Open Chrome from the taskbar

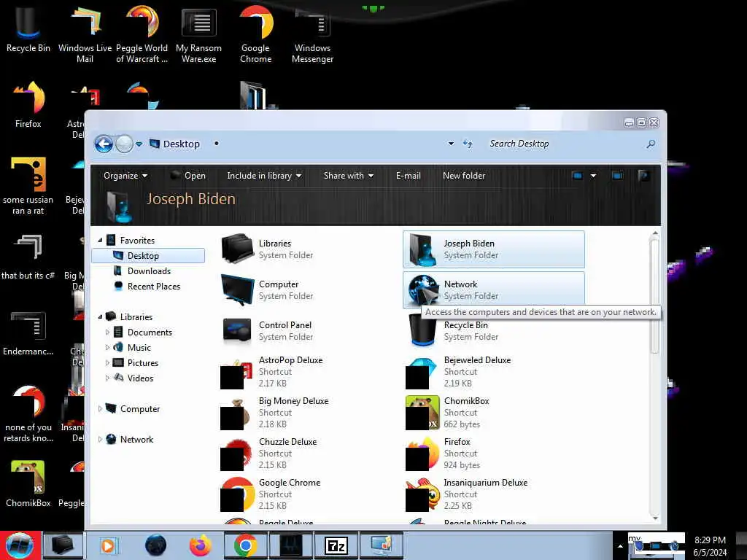pos(245,545)
